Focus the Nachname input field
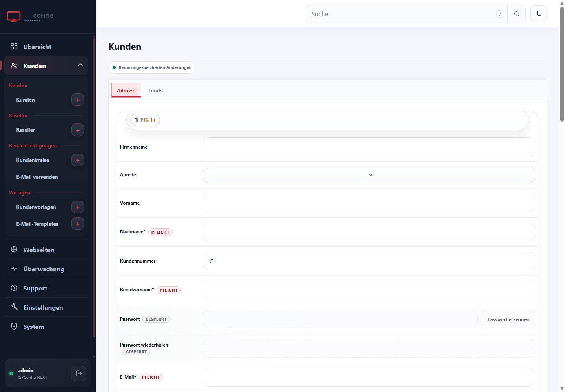This screenshot has width=565, height=392. (369, 232)
